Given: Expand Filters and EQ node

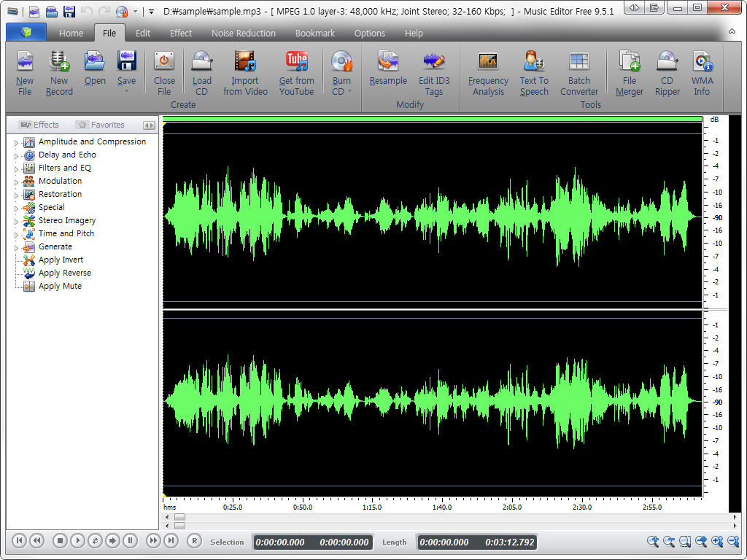Looking at the screenshot, I should point(16,169).
